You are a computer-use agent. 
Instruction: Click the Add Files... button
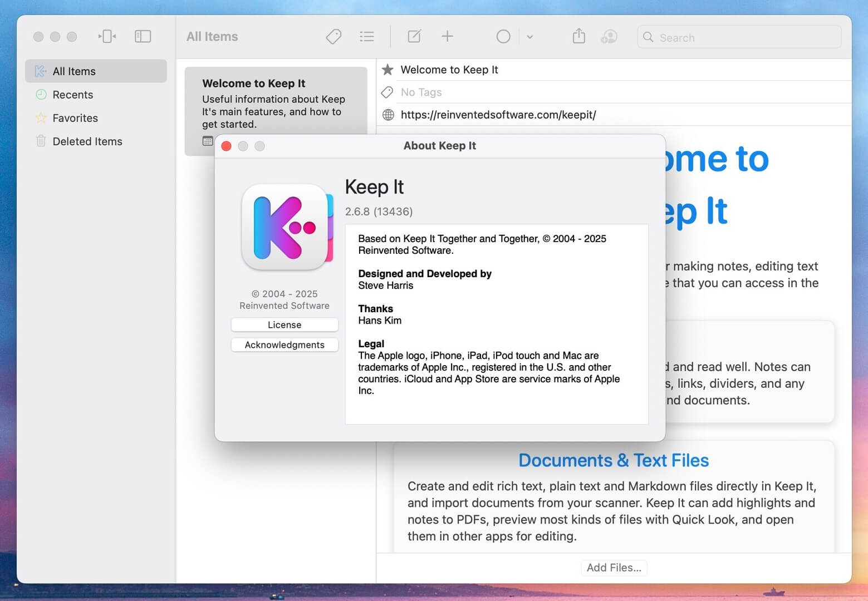(x=614, y=568)
